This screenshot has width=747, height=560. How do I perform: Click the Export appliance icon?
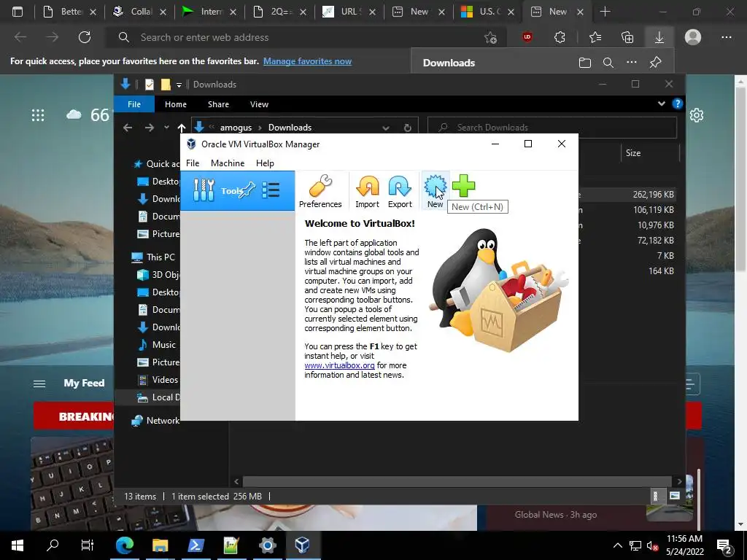coord(400,192)
